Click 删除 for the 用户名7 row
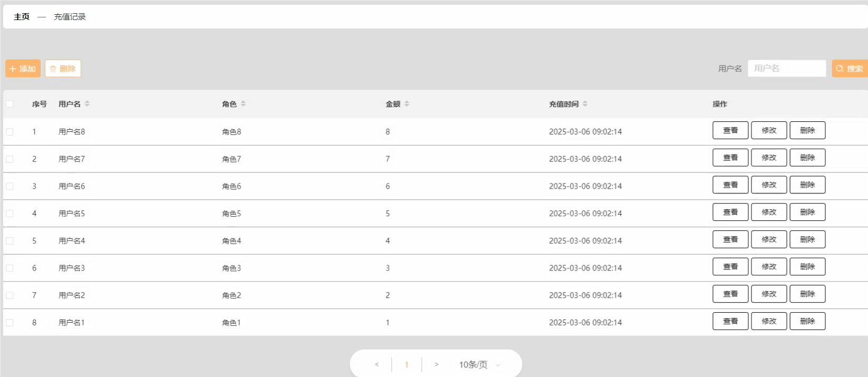Screen dimensions: 868x377 [x=807, y=158]
